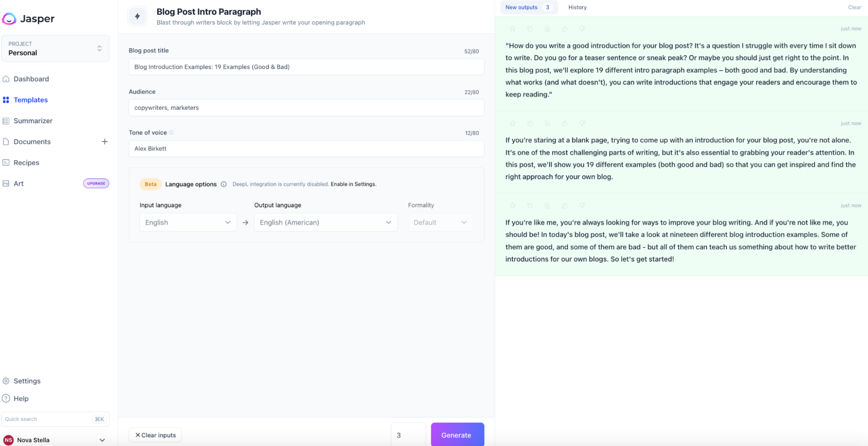Click the Jasper logo icon
This screenshot has width=868, height=446.
(9, 19)
